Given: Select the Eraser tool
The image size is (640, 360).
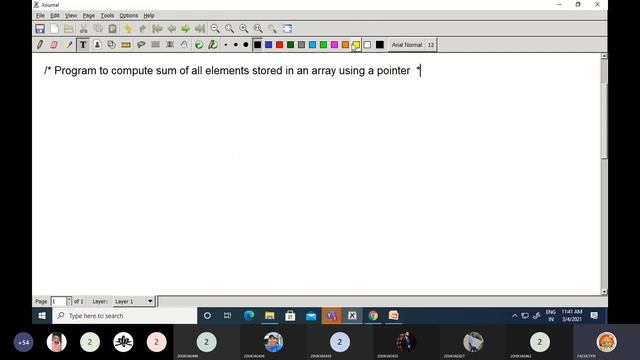Looking at the screenshot, I should pos(54,44).
